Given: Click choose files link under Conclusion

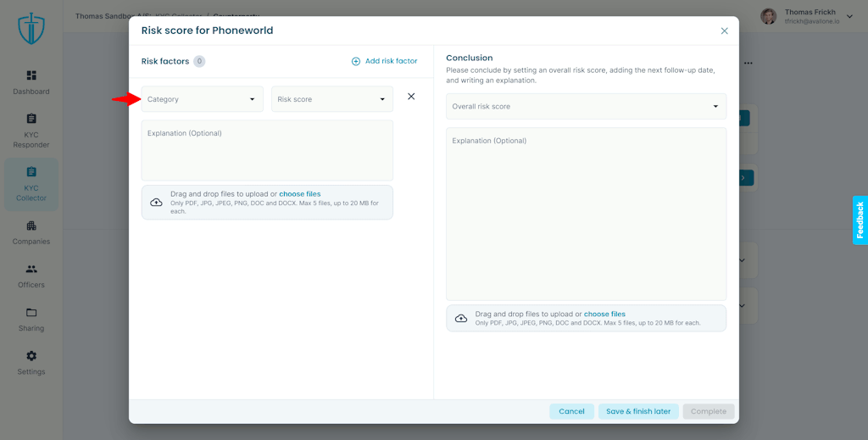Looking at the screenshot, I should coord(604,314).
